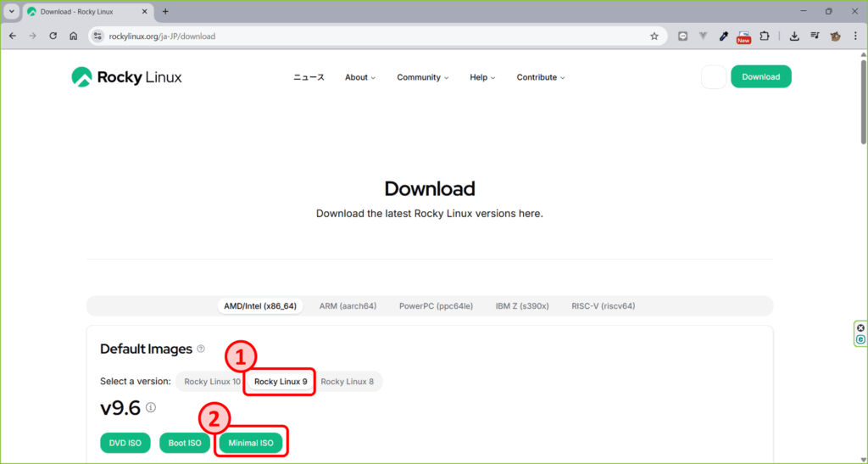The width and height of the screenshot is (868, 464).
Task: Click the address bar URL field
Action: coord(376,36)
